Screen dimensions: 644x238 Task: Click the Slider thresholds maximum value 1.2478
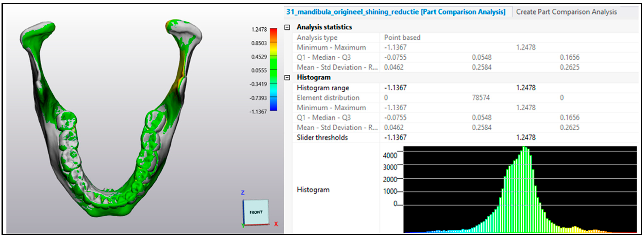[526, 138]
